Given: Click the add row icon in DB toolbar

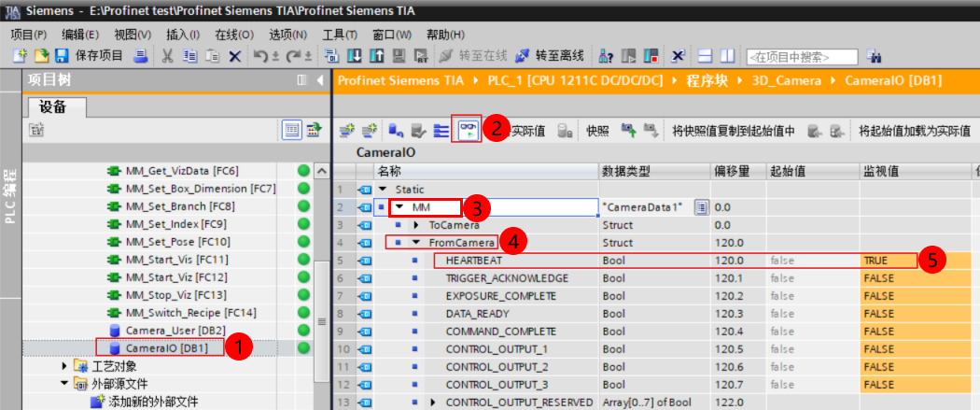Looking at the screenshot, I should coord(370,130).
